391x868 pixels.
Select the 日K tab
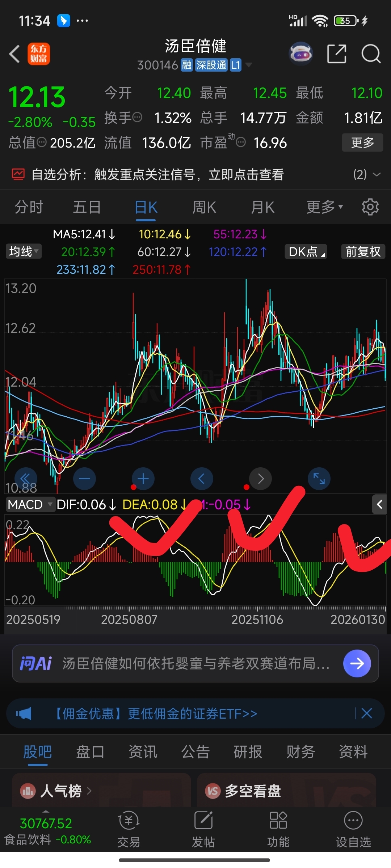(x=146, y=208)
